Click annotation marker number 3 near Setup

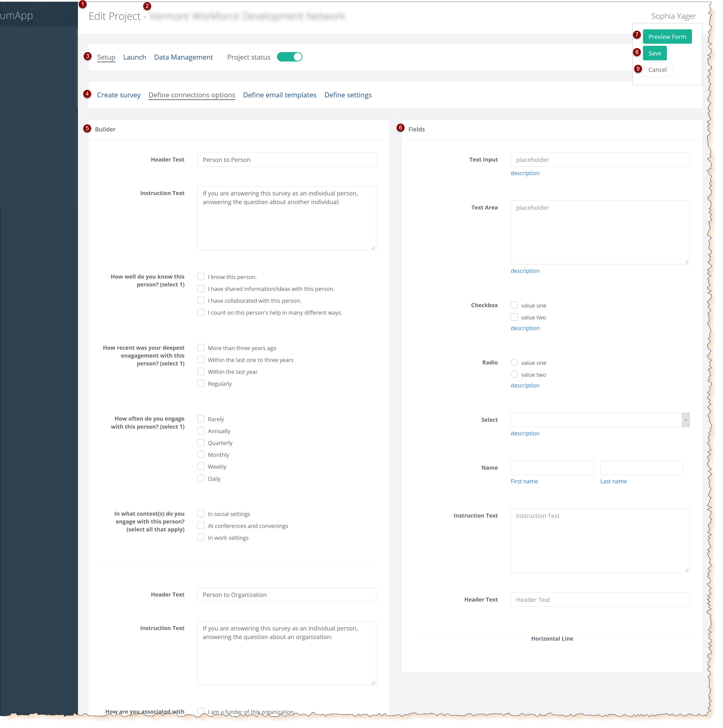point(87,56)
